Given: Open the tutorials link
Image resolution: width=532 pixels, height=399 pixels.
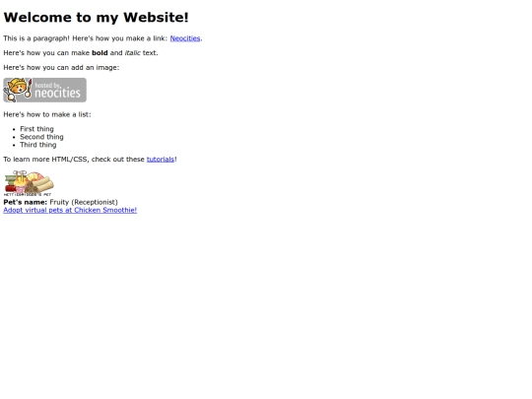Looking at the screenshot, I should point(161,160).
